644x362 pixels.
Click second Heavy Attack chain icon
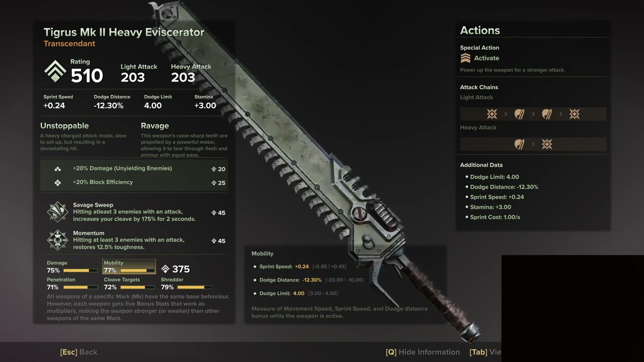547,144
